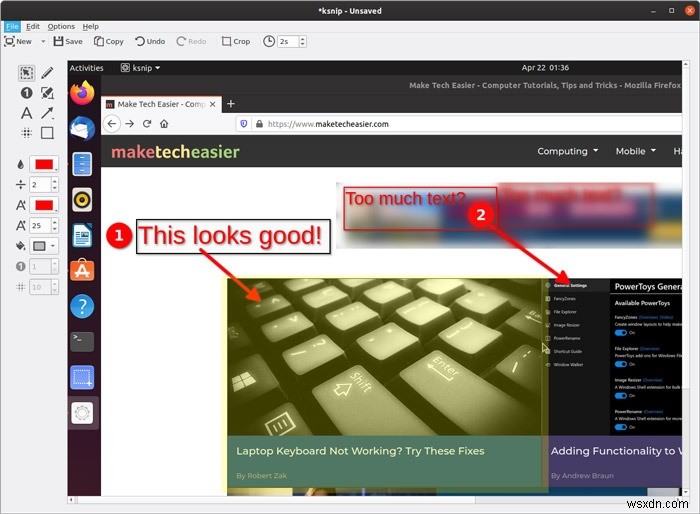This screenshot has width=700, height=514.
Task: Click the line width value field
Action: [x=40, y=184]
